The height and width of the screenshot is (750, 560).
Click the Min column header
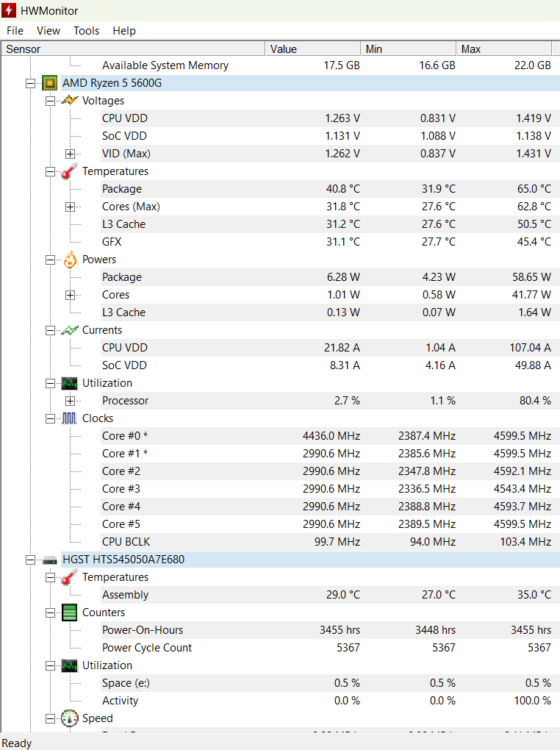409,49
